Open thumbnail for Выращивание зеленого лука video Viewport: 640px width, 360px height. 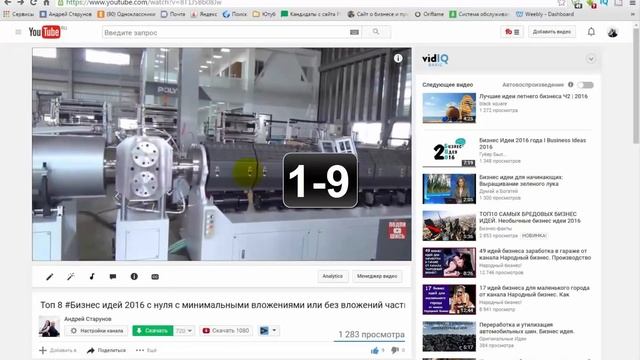coord(449,189)
